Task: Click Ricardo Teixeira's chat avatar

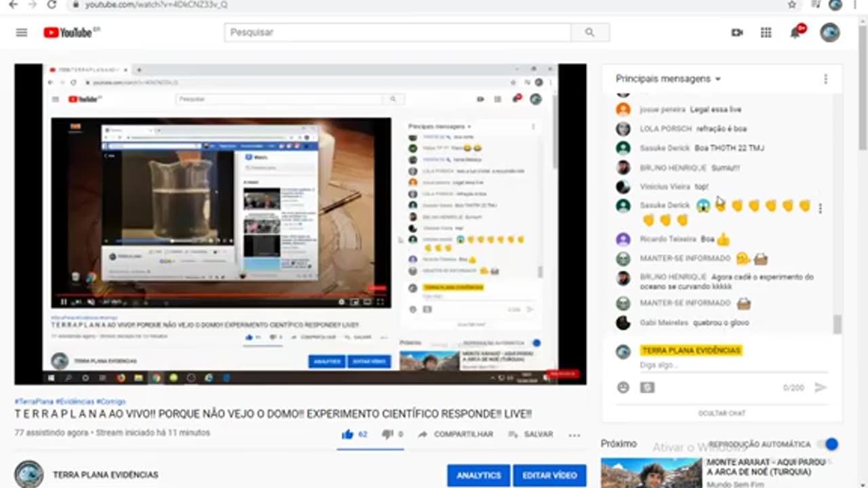Action: tap(623, 239)
